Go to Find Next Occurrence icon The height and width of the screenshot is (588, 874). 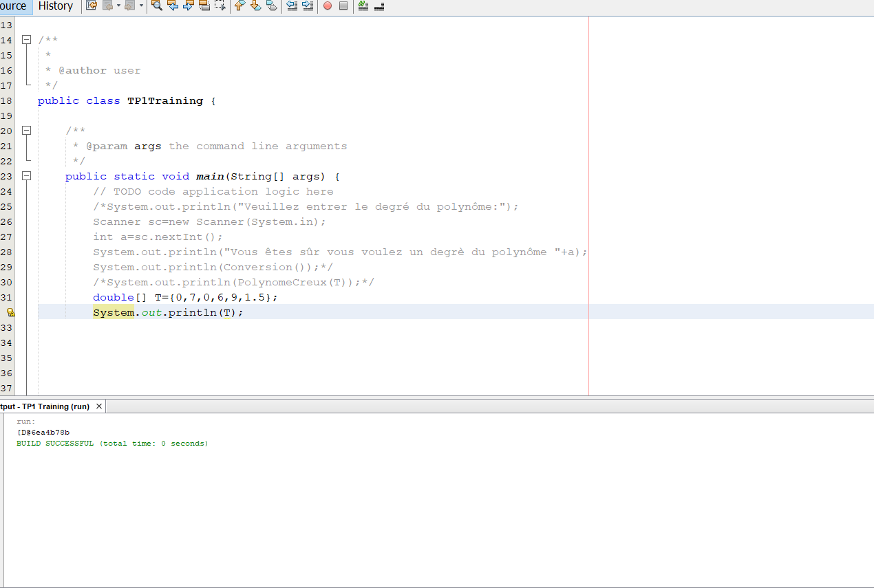189,6
